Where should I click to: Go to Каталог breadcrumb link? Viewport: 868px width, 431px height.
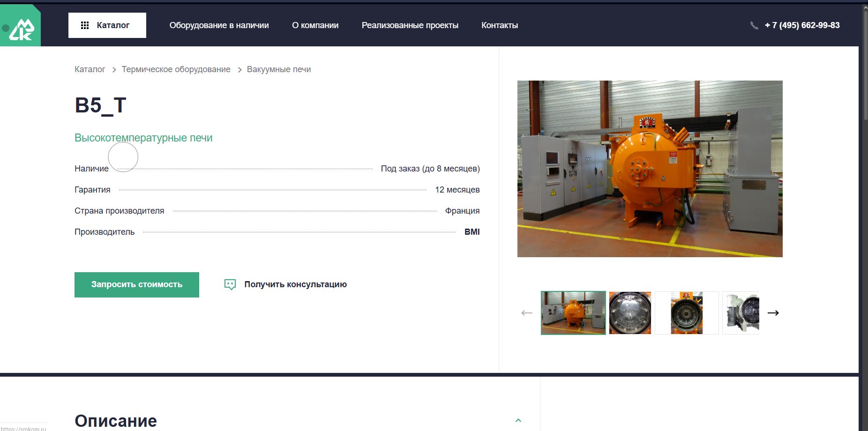tap(90, 69)
